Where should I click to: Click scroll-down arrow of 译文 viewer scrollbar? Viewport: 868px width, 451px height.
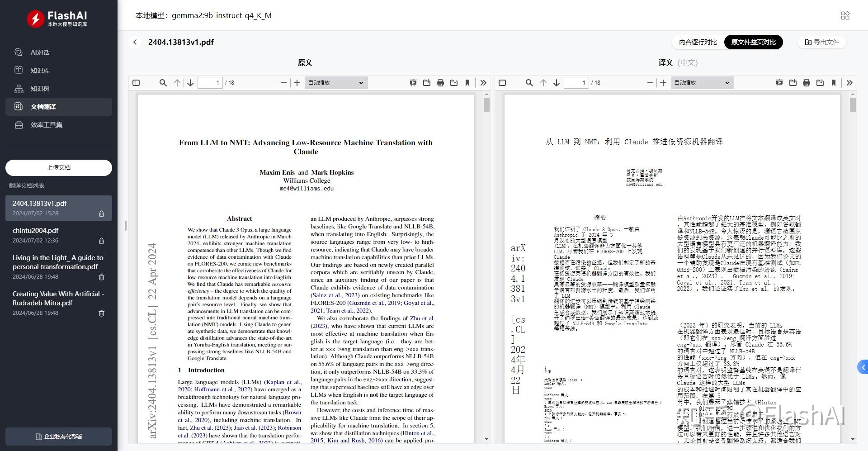coord(853,439)
